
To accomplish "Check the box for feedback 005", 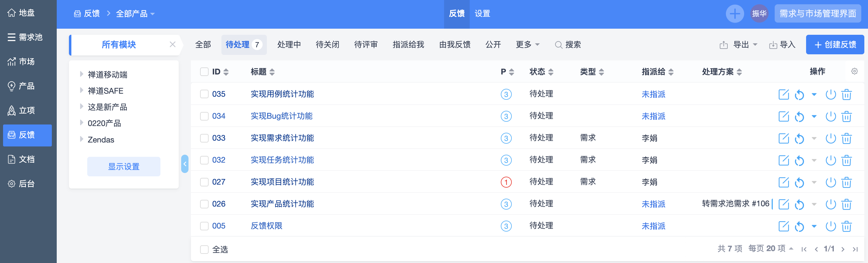I will [x=204, y=226].
